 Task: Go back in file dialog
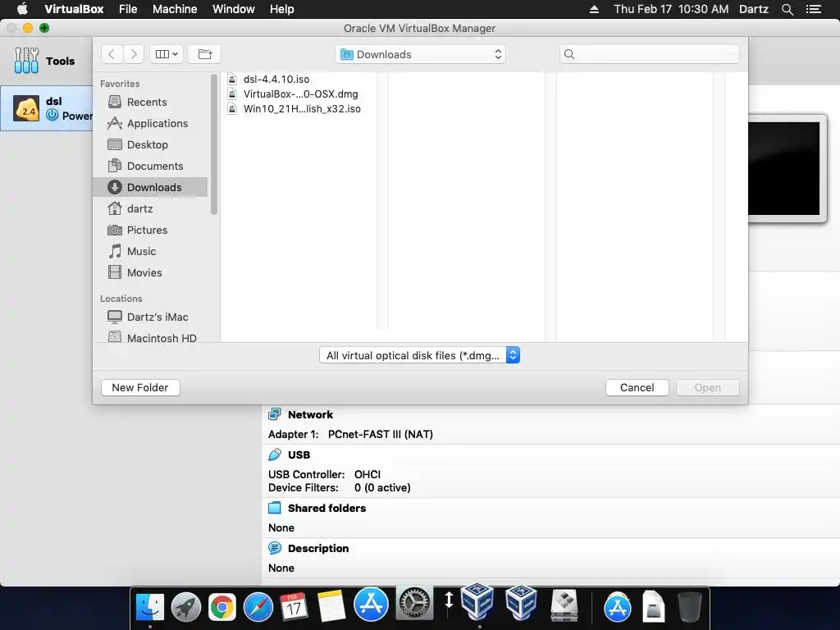click(x=112, y=54)
